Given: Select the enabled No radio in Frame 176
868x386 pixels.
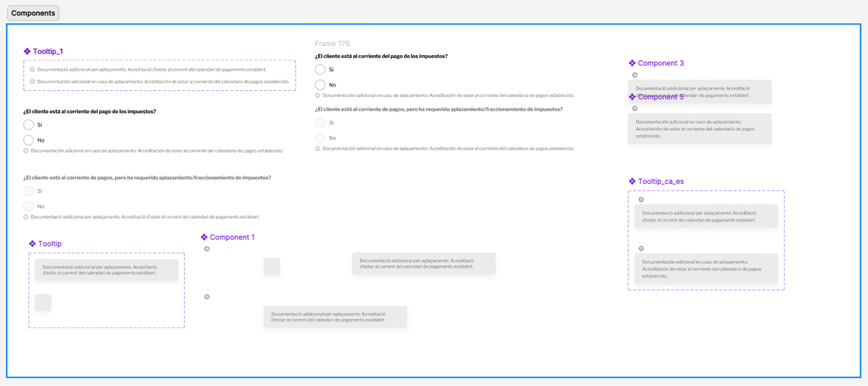Looking at the screenshot, I should pyautogui.click(x=320, y=85).
